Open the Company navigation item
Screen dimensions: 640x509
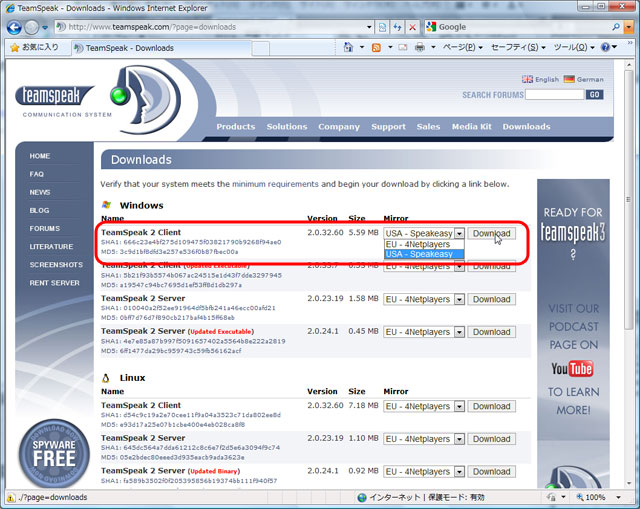(x=339, y=127)
